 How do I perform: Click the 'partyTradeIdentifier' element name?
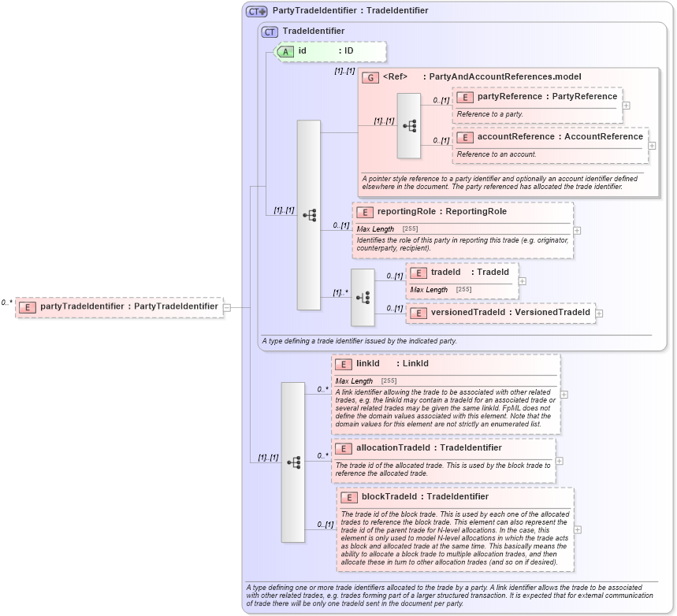point(82,306)
